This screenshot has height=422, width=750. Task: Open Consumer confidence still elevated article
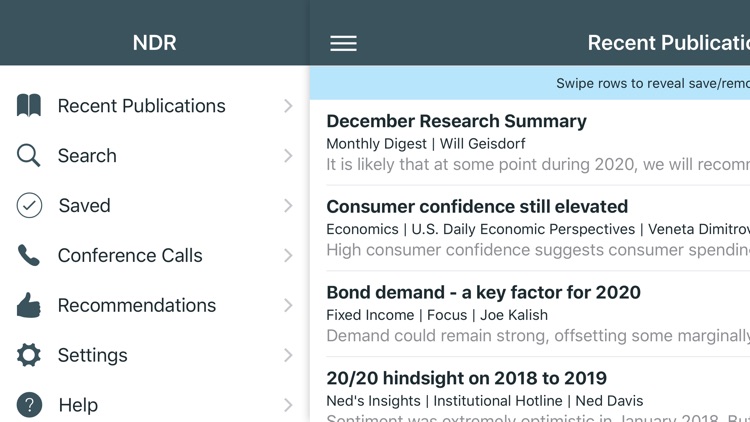(477, 207)
